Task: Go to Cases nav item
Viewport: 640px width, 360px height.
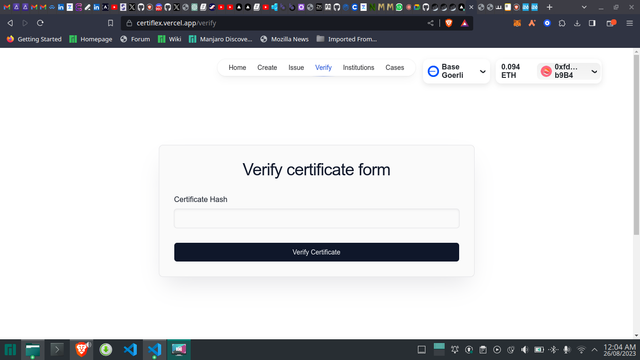Action: [x=395, y=68]
